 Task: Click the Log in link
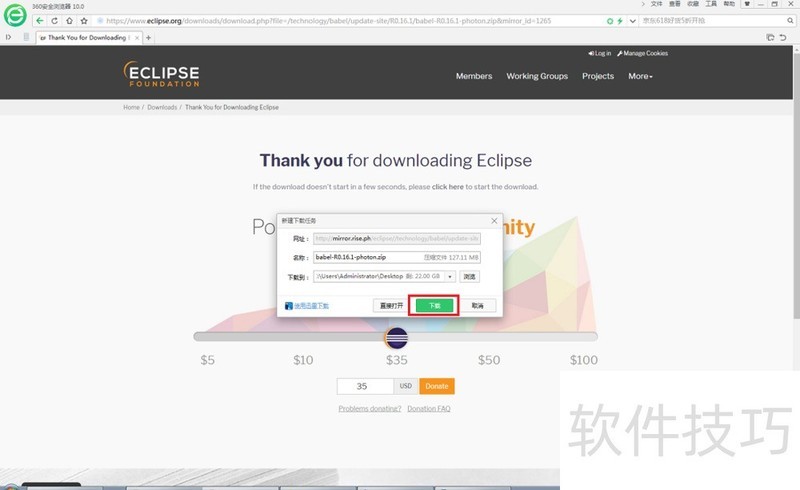pos(599,53)
